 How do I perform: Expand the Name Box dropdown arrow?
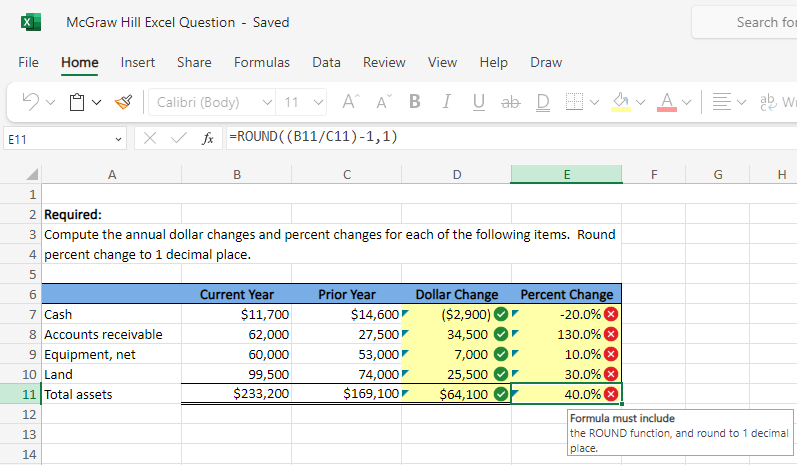[x=118, y=139]
